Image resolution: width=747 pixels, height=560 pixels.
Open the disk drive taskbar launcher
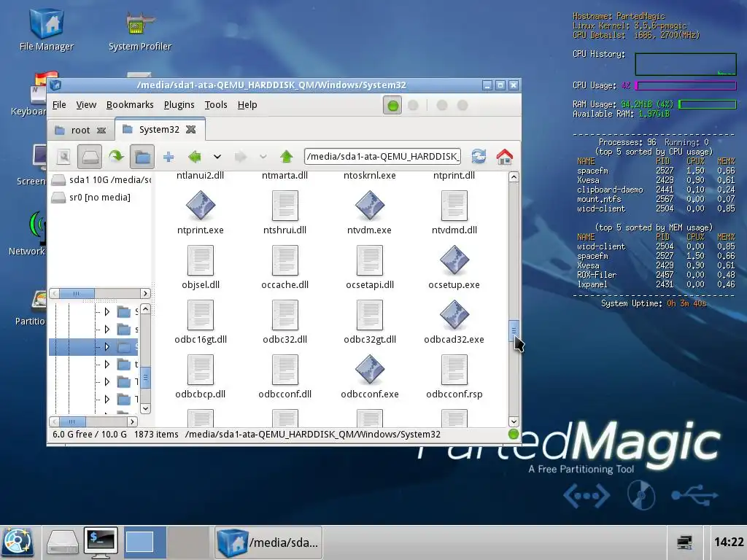(x=62, y=542)
